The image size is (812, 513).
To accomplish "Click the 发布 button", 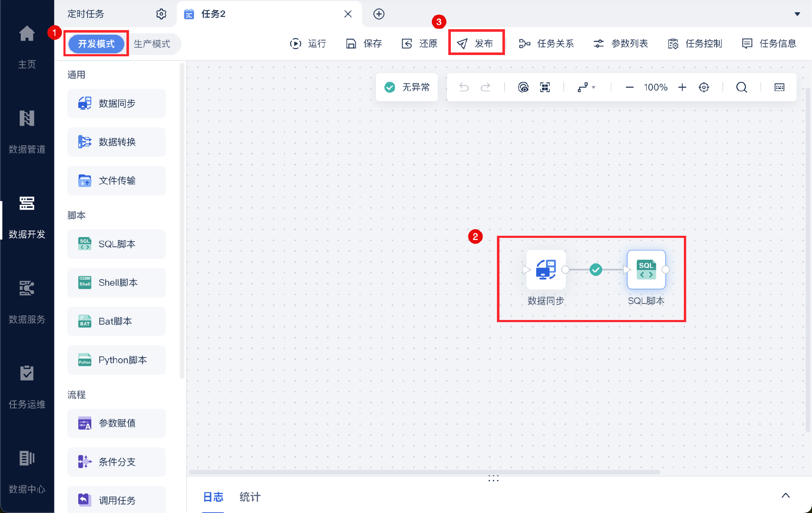I will click(x=476, y=43).
